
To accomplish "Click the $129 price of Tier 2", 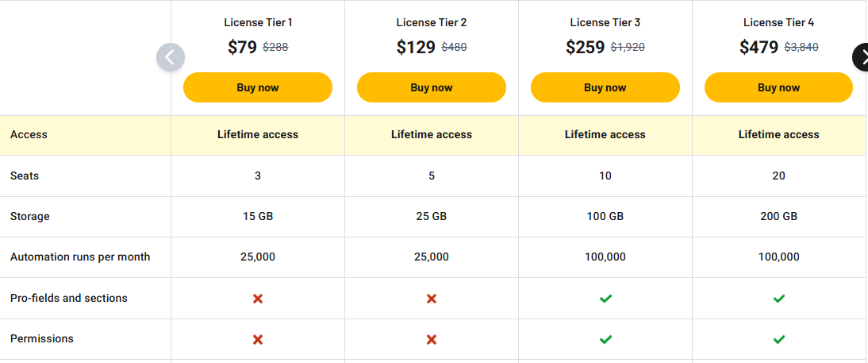I will (416, 48).
